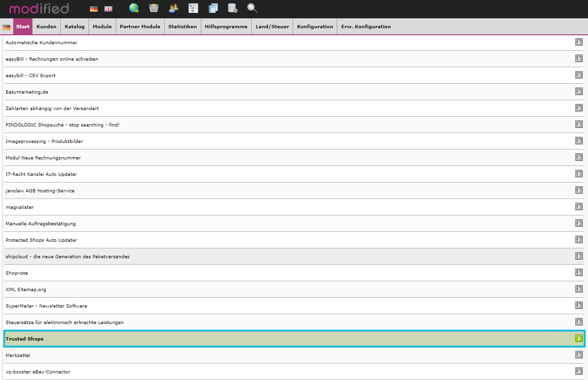
Task: Select the "Merkzettel" module name
Action: (x=18, y=356)
